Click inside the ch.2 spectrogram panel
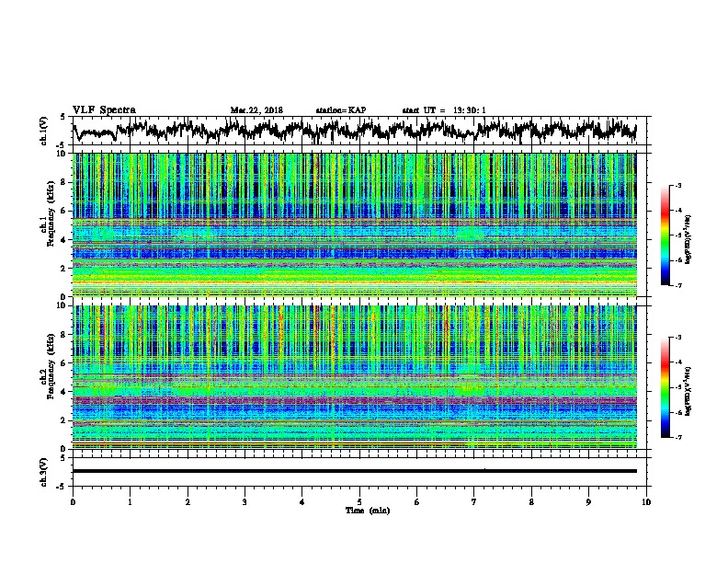Image resolution: width=728 pixels, height=563 pixels. (354, 377)
